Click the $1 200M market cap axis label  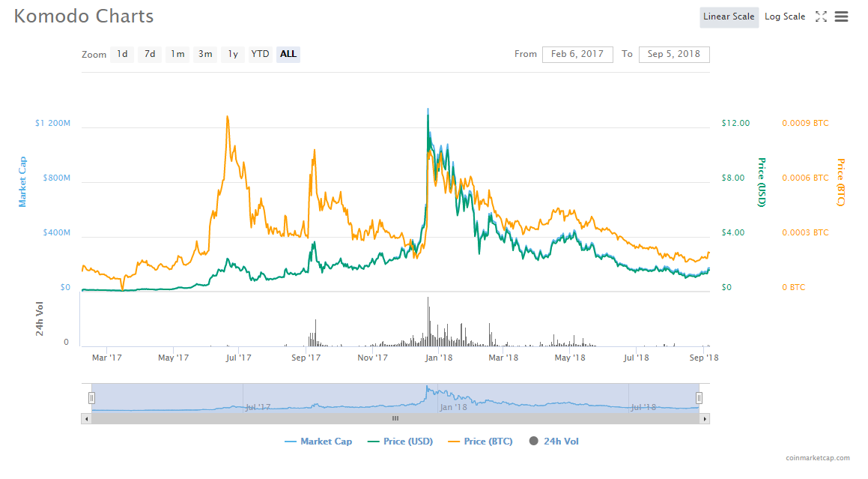(52, 123)
